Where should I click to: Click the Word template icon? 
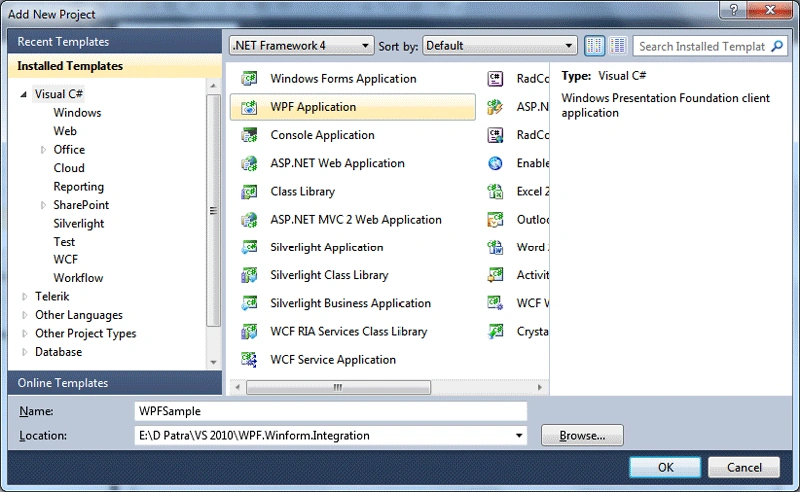(495, 247)
